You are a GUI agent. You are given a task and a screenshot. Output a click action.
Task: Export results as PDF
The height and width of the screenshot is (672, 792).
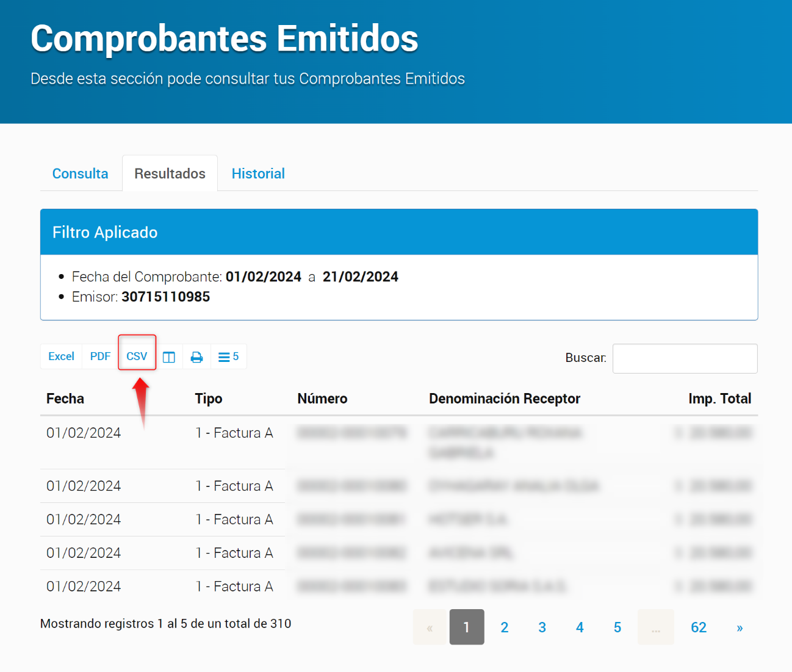(x=100, y=356)
